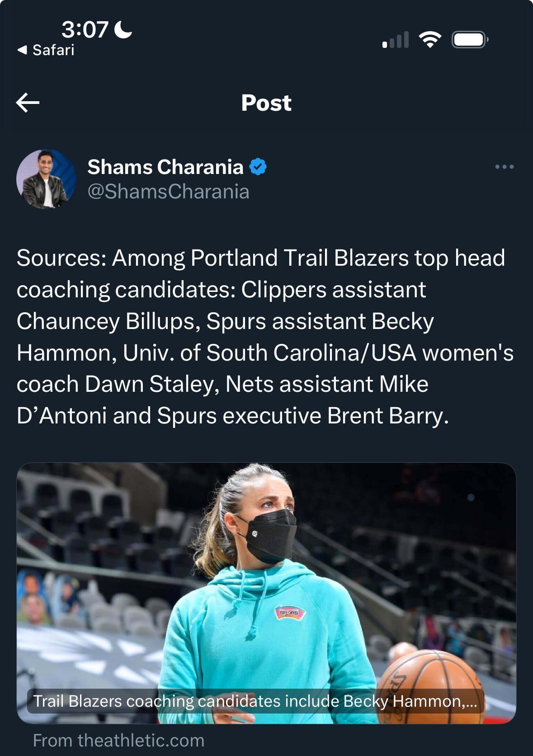Return to Safari via status bar label
This screenshot has height=756, width=533.
tap(53, 50)
